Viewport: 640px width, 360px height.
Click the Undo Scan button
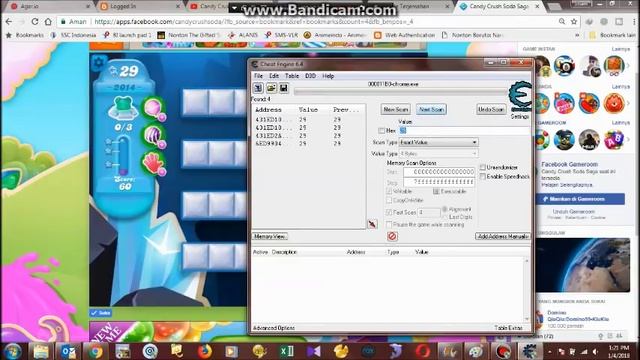coord(491,109)
